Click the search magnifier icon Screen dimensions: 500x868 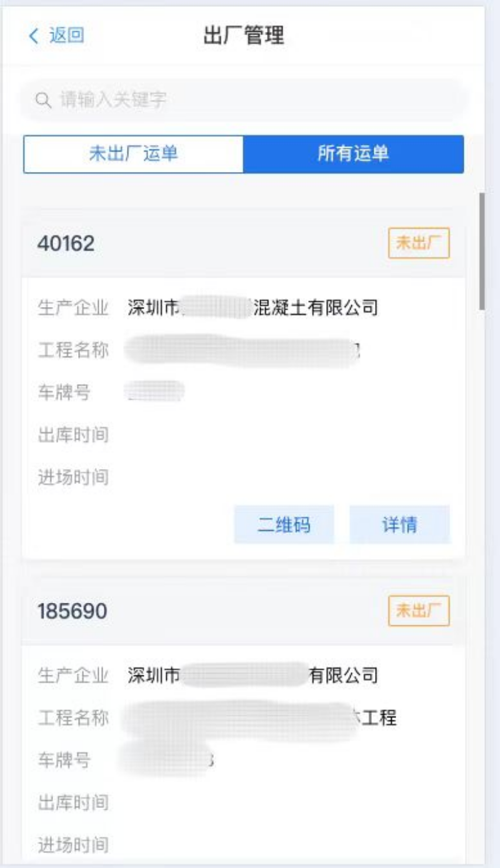[43, 99]
